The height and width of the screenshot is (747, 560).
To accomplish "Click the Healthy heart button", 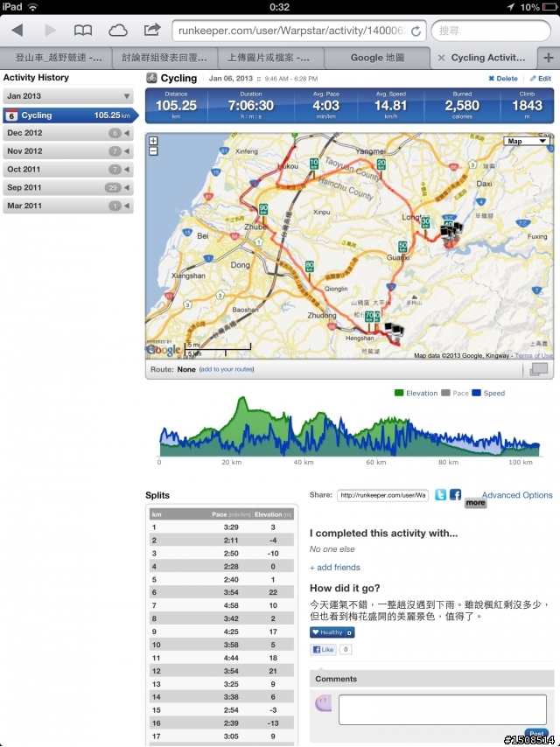I will (332, 632).
